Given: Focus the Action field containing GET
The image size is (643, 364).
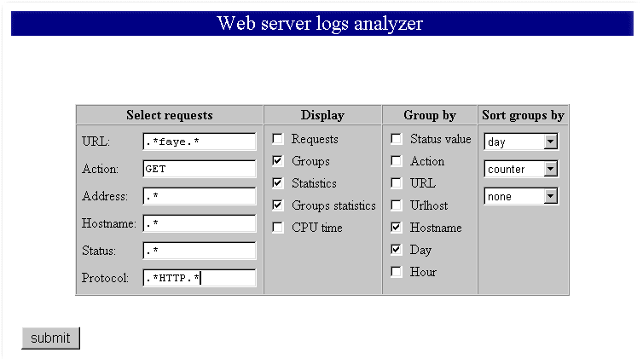Looking at the screenshot, I should [200, 169].
